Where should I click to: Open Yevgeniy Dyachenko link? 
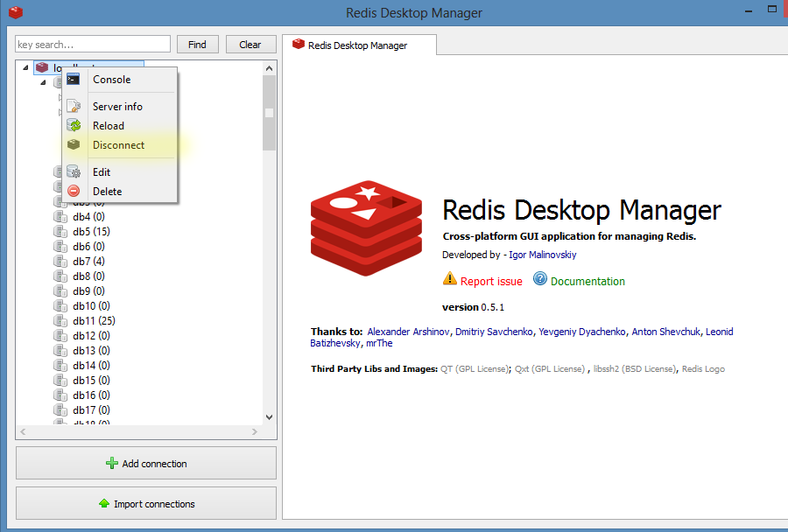pyautogui.click(x=582, y=332)
